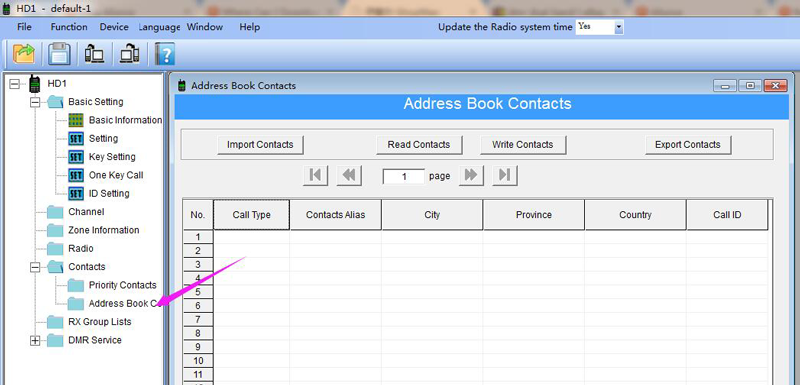Open the Window menu
The width and height of the screenshot is (800, 385).
point(205,27)
